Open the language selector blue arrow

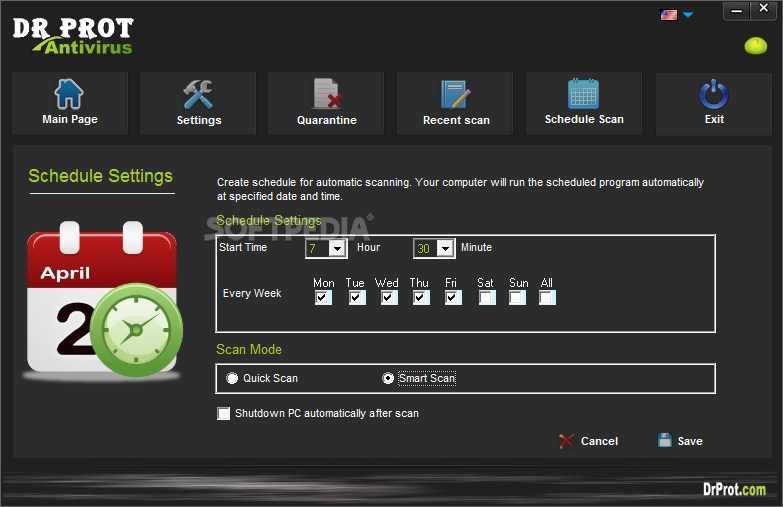(x=688, y=15)
